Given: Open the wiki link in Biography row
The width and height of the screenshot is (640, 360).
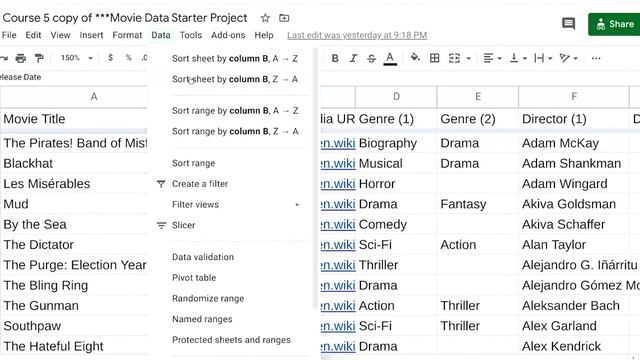Looking at the screenshot, I should (x=338, y=143).
